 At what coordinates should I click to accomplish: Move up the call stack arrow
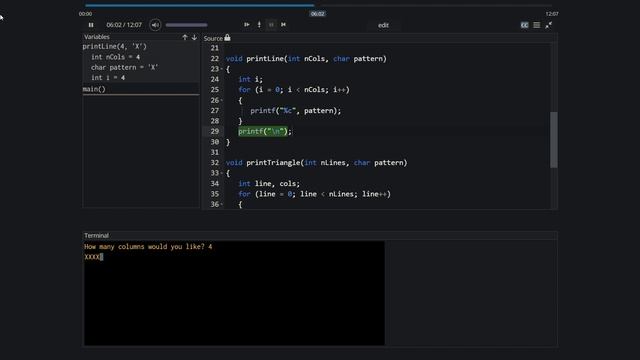pos(185,37)
